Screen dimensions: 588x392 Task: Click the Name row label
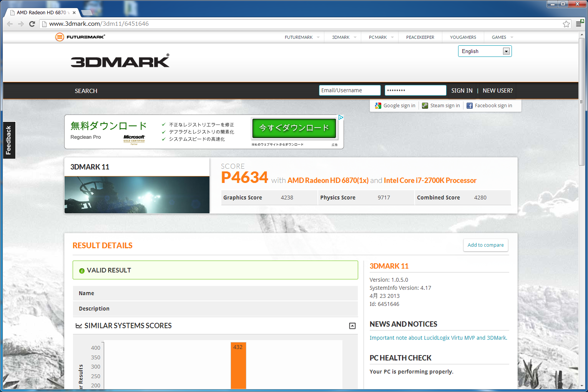pyautogui.click(x=86, y=293)
